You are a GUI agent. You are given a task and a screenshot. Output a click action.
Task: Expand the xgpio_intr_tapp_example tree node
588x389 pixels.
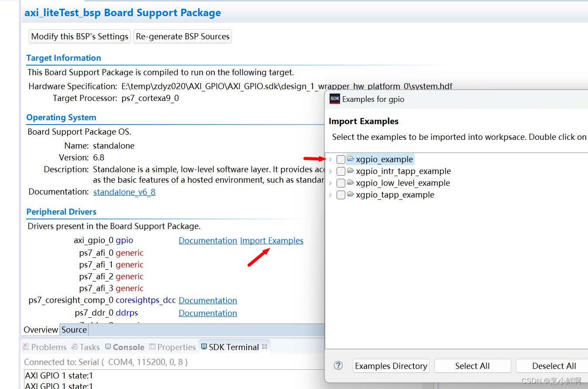tap(330, 171)
